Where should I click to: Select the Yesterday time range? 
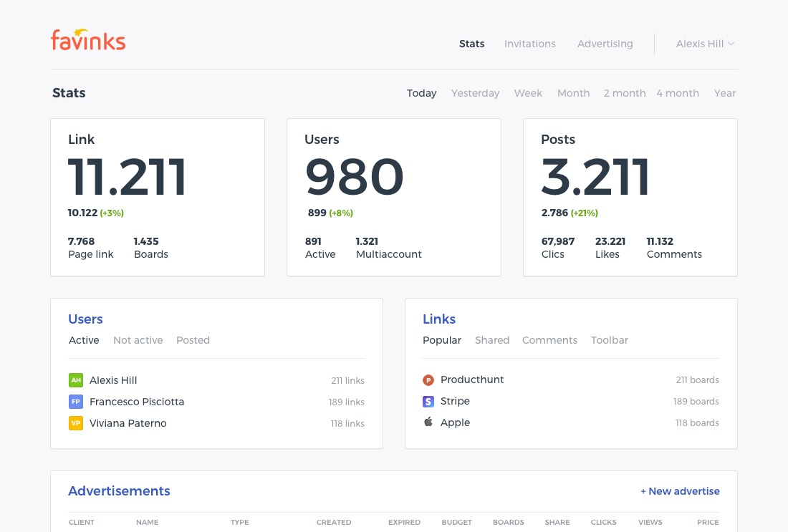pos(475,93)
